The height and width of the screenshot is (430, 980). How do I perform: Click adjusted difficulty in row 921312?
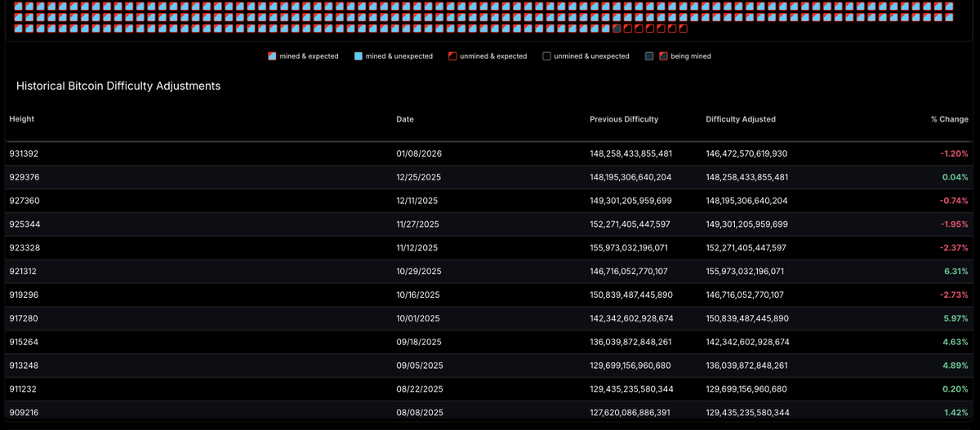tap(745, 272)
